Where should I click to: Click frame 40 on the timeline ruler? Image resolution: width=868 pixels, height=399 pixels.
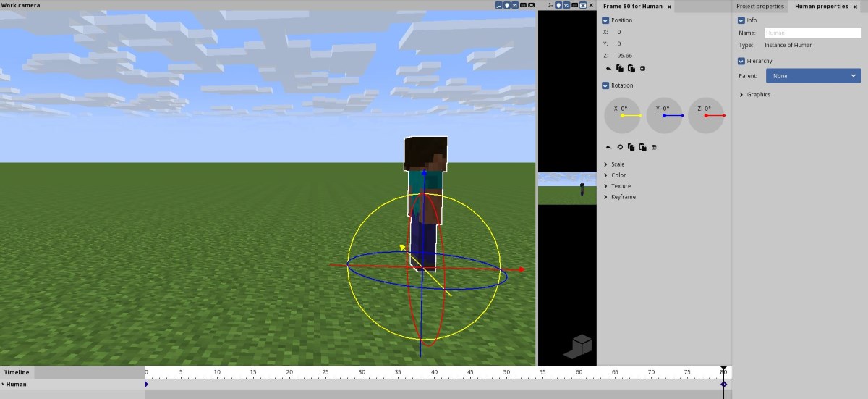pyautogui.click(x=434, y=373)
